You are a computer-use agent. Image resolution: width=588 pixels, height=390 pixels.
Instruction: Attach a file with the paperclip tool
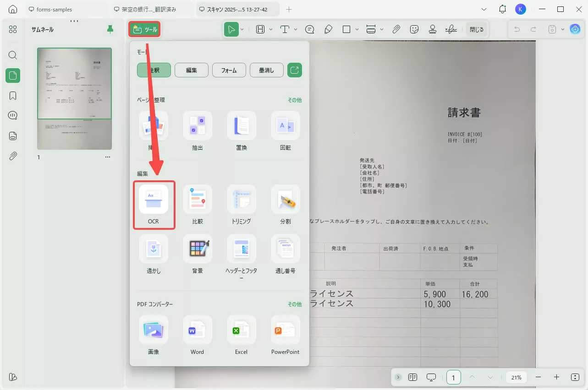[396, 29]
